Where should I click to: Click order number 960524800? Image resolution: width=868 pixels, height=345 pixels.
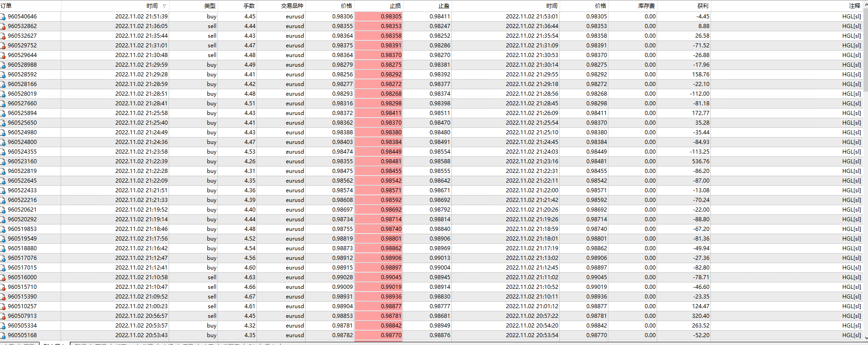22,142
